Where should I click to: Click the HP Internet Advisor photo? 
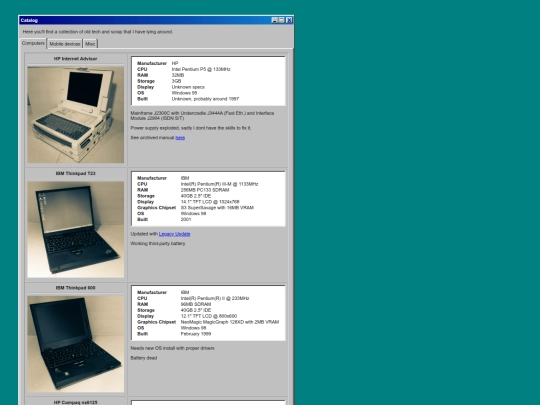tap(76, 115)
